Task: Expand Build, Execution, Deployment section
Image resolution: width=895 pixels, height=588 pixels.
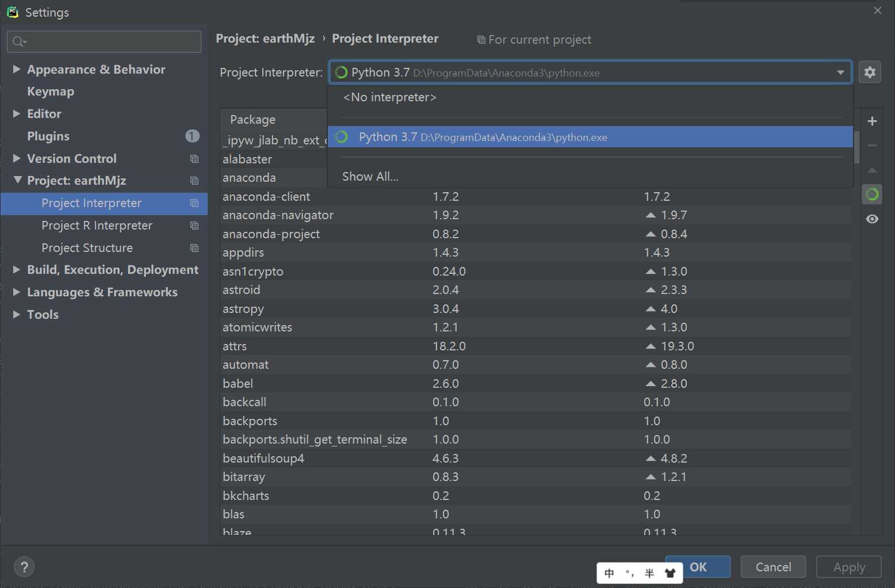Action: click(17, 269)
